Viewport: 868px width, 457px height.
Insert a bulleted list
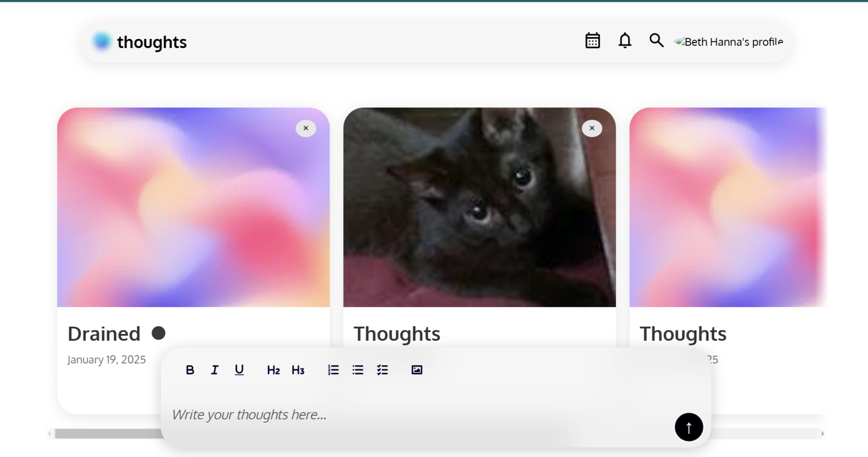pyautogui.click(x=358, y=370)
